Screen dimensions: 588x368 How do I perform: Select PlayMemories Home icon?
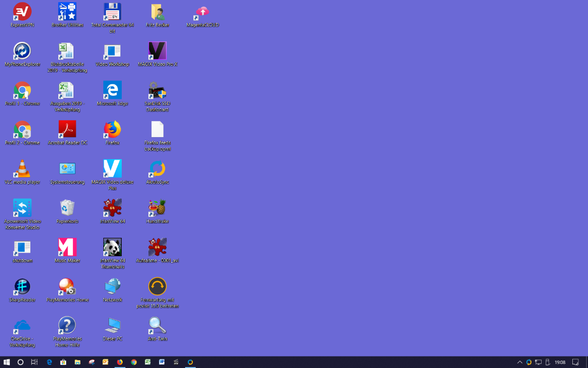(x=67, y=287)
